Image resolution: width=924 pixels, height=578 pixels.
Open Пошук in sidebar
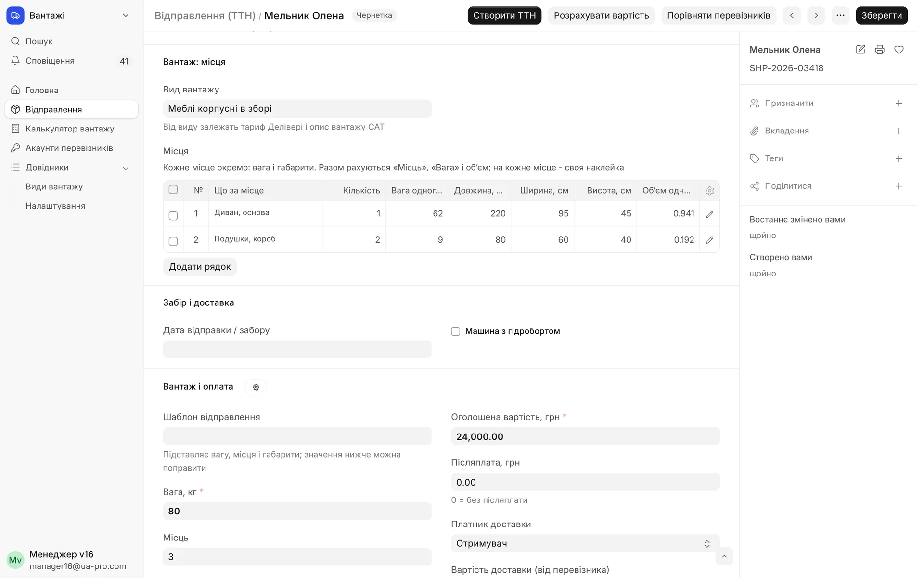tap(72, 42)
